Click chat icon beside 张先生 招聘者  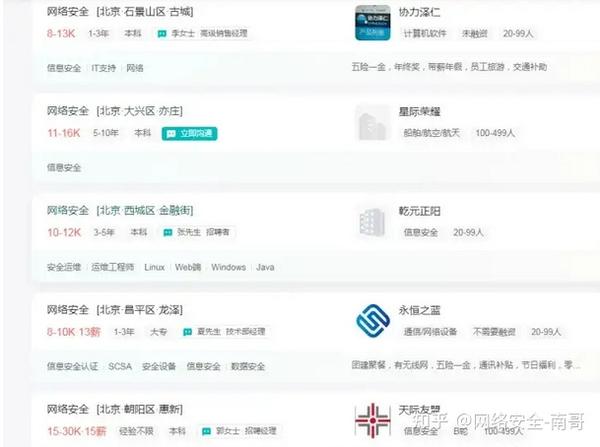pos(168,232)
